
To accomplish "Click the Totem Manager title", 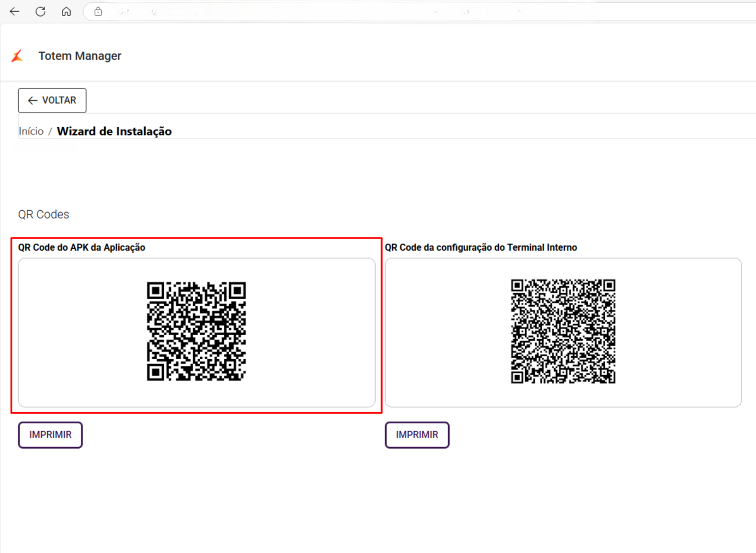I will [x=80, y=56].
